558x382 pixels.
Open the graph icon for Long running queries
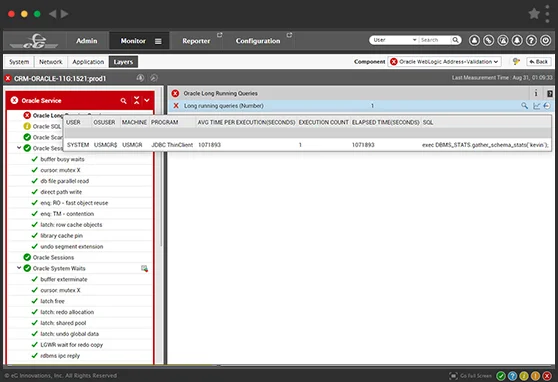pos(536,106)
